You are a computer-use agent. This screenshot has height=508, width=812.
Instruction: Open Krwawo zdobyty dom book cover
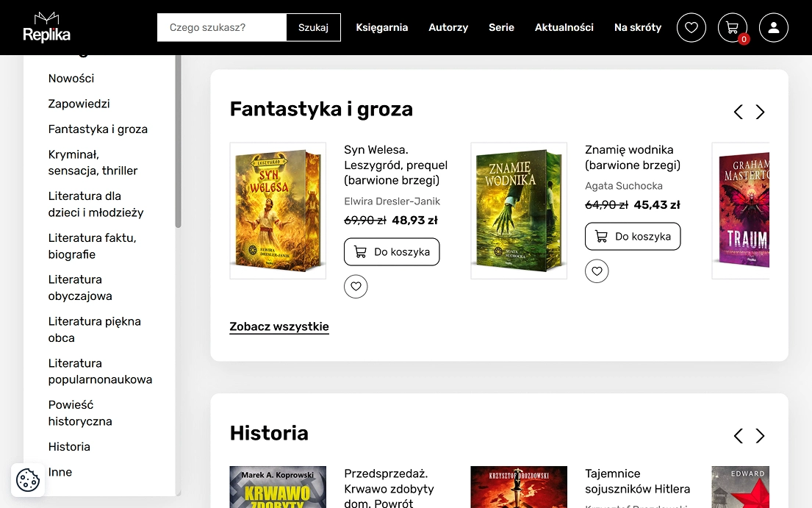tap(278, 487)
